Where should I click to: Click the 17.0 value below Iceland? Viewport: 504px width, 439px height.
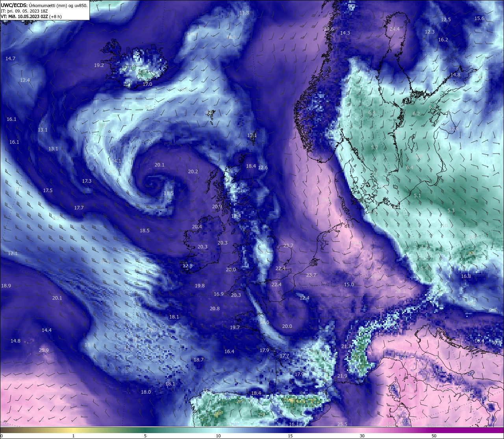point(147,84)
